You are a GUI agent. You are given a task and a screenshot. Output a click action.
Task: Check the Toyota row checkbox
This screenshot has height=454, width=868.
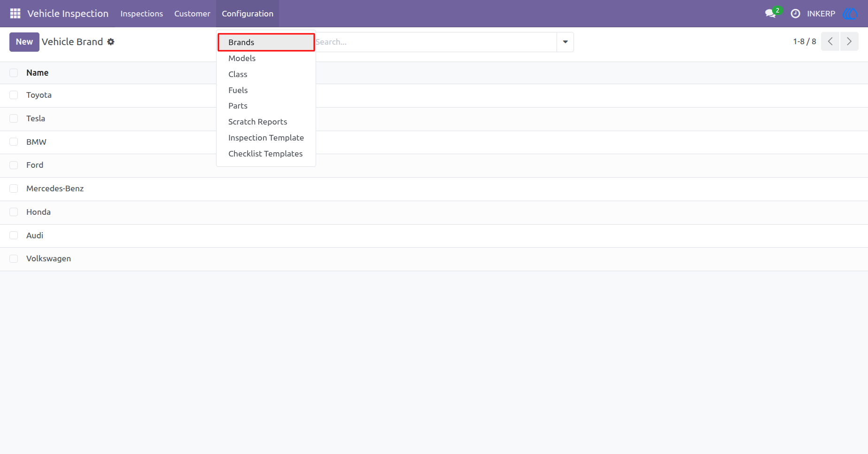[14, 95]
